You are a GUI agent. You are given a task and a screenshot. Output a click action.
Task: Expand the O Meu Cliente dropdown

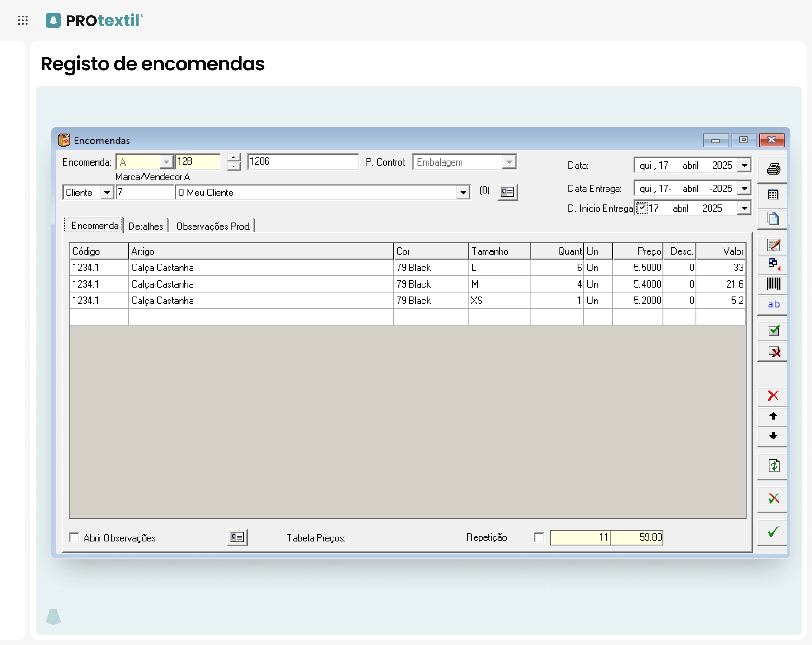(x=463, y=193)
